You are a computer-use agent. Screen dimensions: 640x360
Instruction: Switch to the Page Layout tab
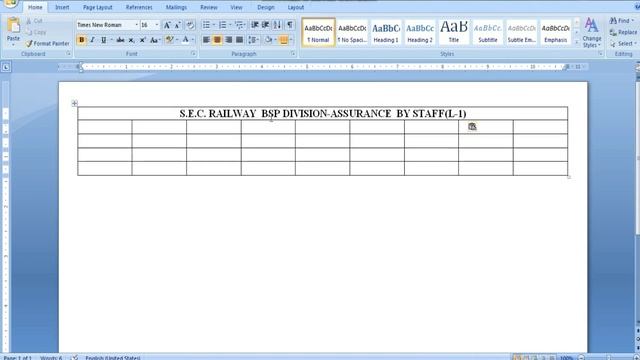(x=98, y=7)
